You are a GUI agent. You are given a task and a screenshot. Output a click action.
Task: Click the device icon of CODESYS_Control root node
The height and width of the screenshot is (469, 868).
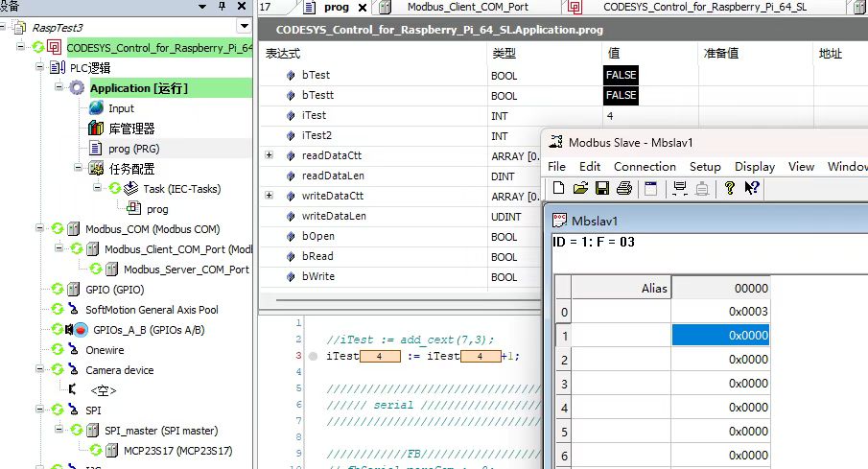[55, 47]
